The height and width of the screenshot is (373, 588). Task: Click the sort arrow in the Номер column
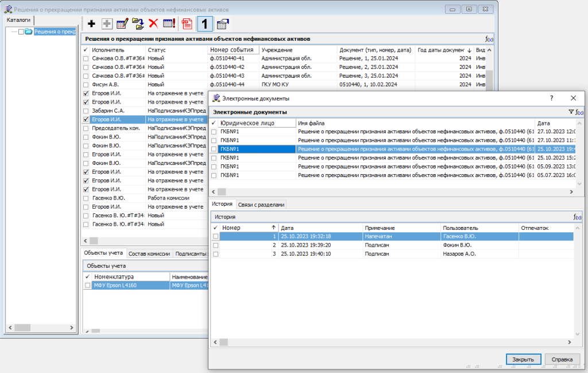point(273,228)
